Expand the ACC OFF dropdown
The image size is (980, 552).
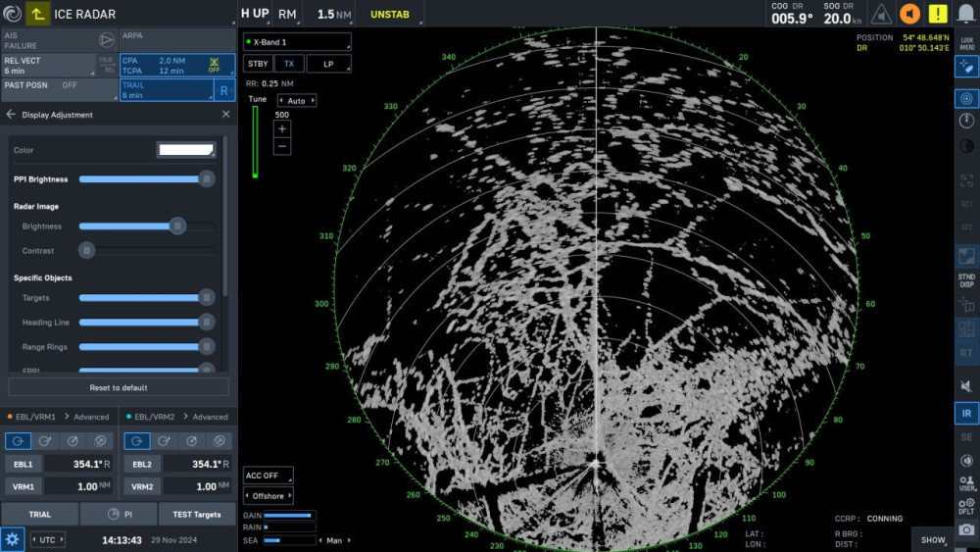click(x=268, y=476)
